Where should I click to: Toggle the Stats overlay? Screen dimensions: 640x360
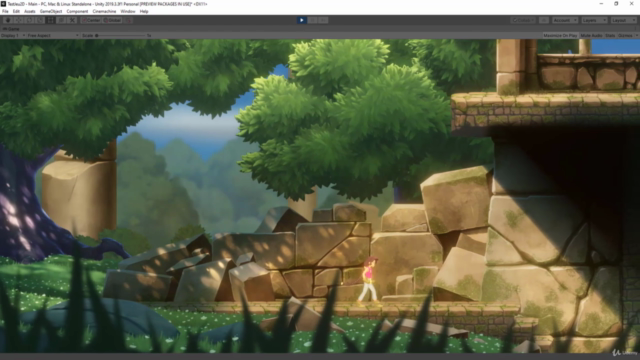coord(610,36)
